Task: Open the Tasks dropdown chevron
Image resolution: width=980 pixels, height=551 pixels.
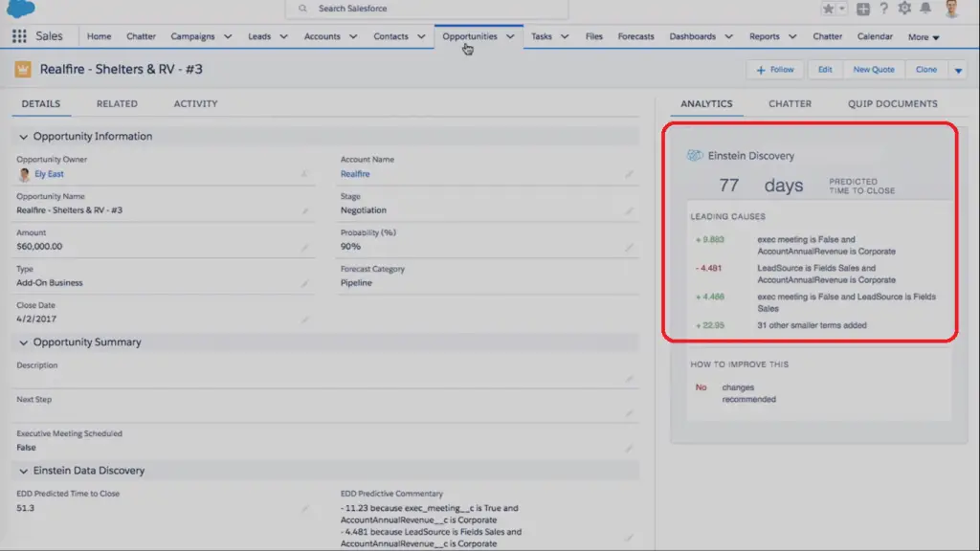Action: (x=565, y=37)
